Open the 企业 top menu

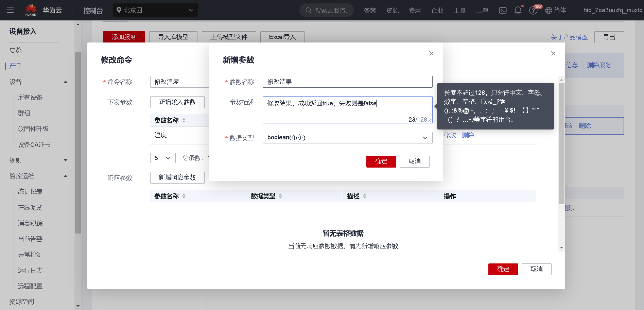(x=437, y=11)
